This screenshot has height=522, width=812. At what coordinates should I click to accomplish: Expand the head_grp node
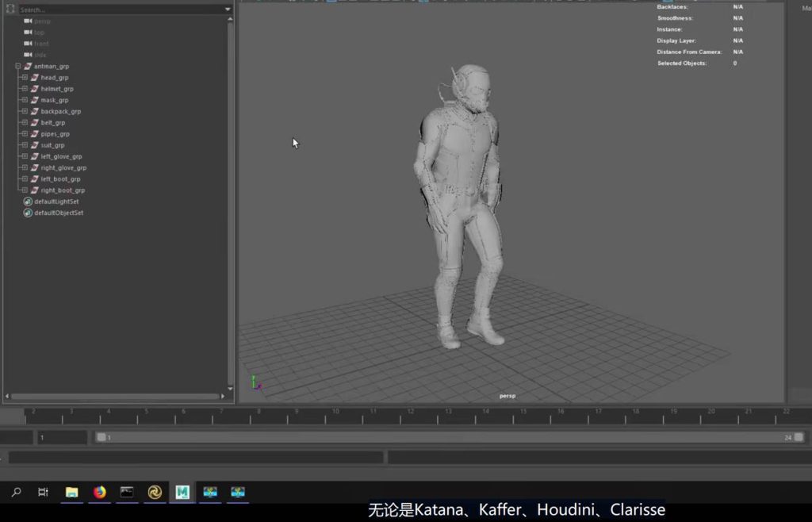[x=25, y=78]
